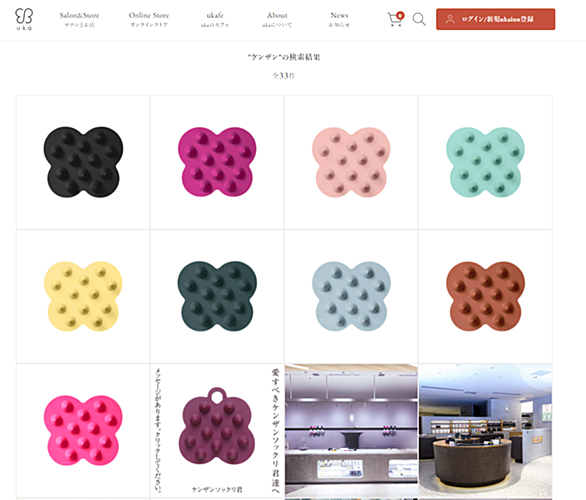Open the round counter store photo

coord(485,430)
